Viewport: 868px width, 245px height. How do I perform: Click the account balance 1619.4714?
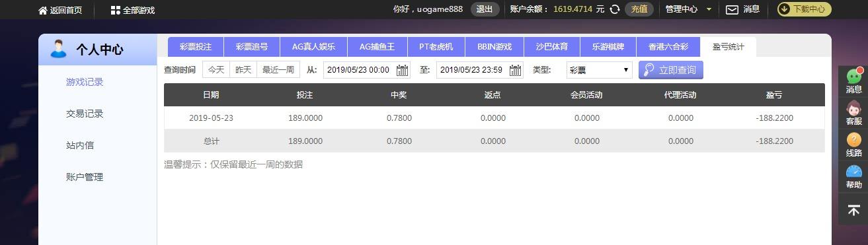[572, 9]
